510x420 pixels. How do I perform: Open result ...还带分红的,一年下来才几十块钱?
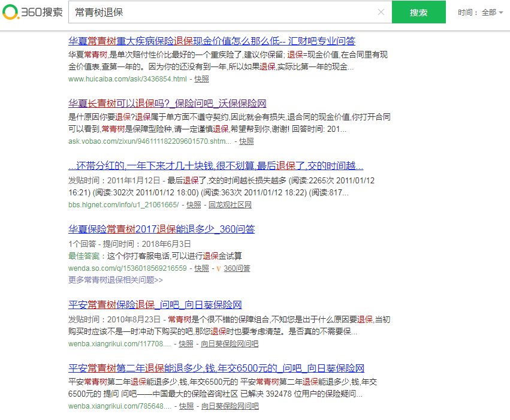pyautogui.click(x=216, y=166)
